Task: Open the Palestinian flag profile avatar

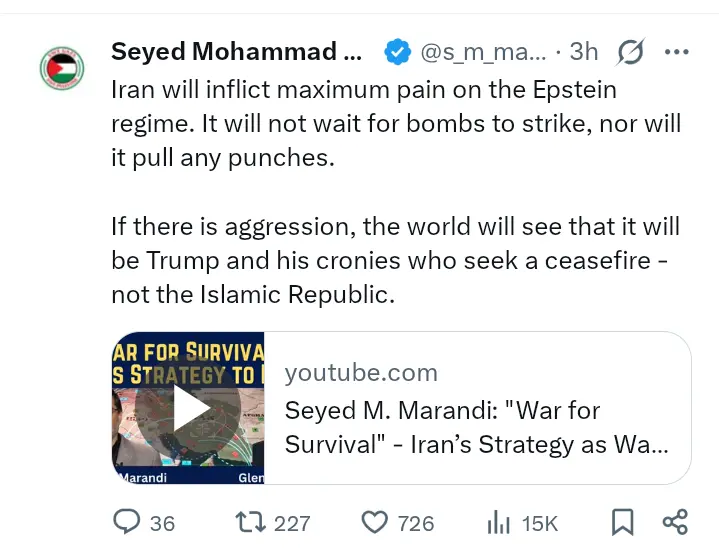Action: pos(62,67)
